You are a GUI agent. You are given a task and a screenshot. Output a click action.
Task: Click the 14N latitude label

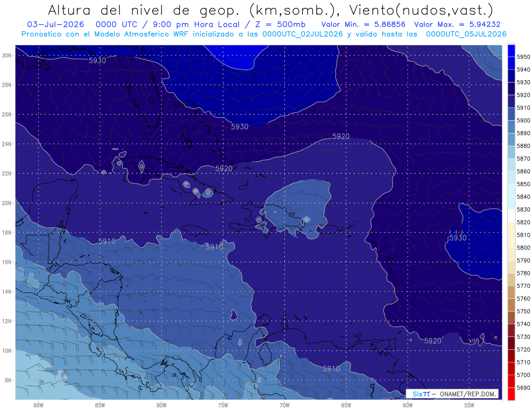(7, 292)
